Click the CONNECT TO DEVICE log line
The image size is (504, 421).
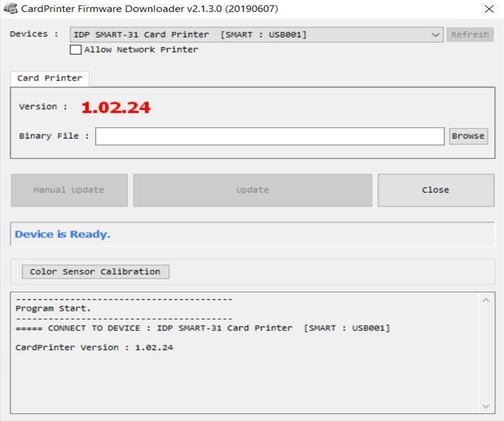click(x=203, y=328)
